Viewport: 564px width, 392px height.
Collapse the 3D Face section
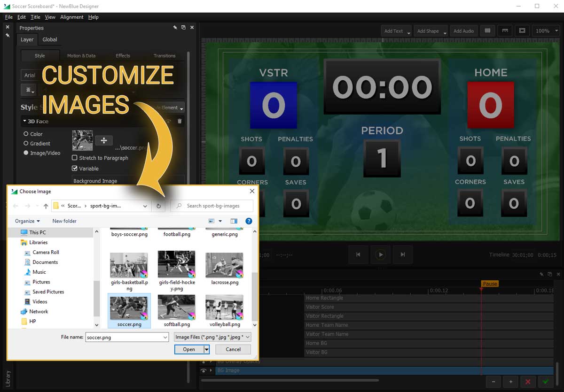click(24, 121)
